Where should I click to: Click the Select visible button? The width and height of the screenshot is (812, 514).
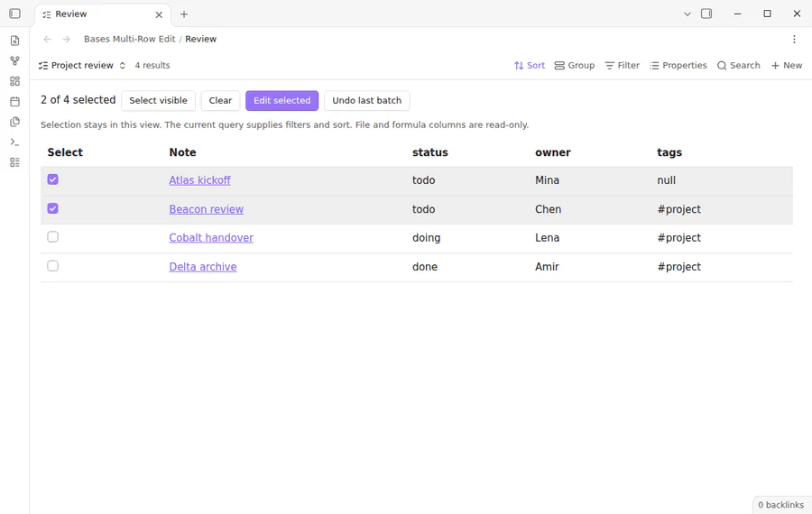(x=158, y=100)
